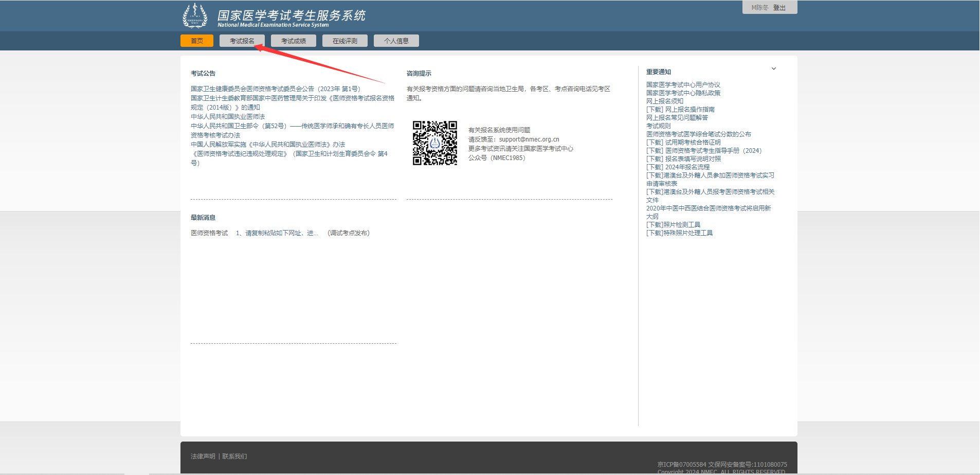
Task: Collapse the 重要通知 panel chevron
Action: 773,69
